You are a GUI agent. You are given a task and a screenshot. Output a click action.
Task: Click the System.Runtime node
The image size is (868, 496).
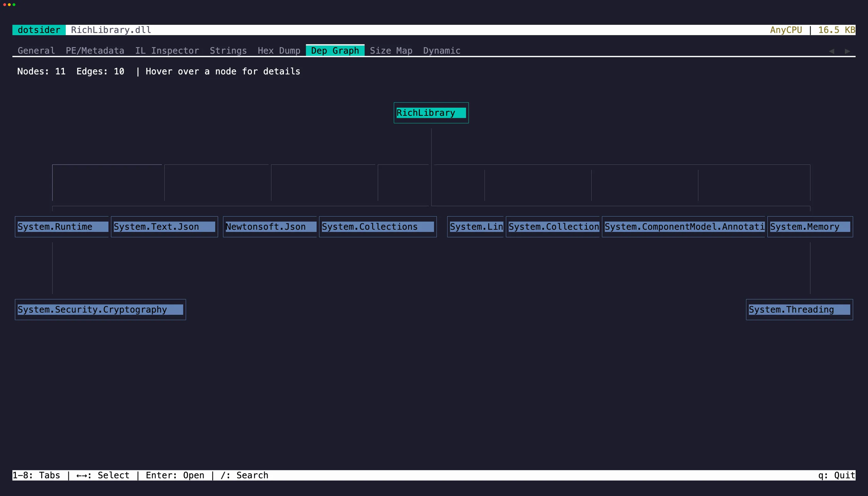coord(62,227)
